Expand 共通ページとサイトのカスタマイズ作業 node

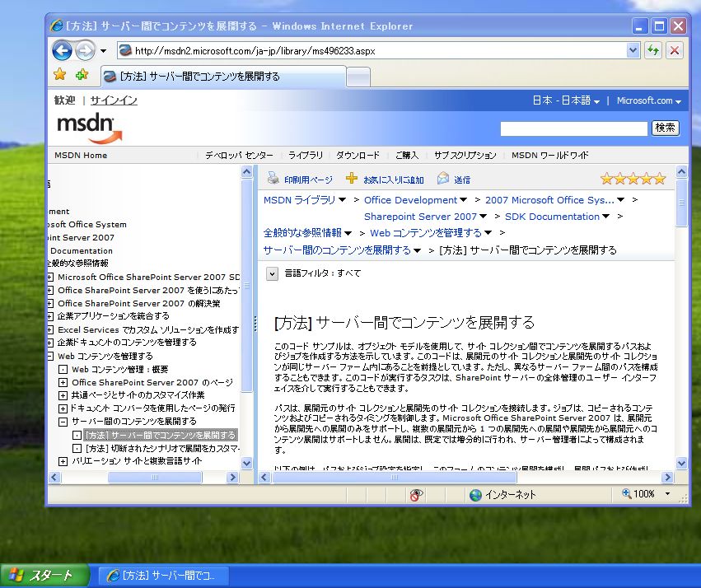tap(63, 395)
